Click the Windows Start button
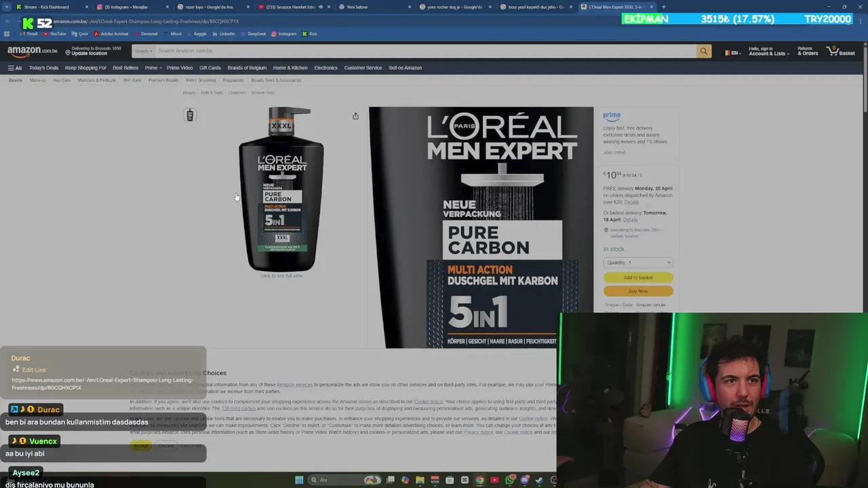Screen dimensions: 868x488 [x=299, y=480]
